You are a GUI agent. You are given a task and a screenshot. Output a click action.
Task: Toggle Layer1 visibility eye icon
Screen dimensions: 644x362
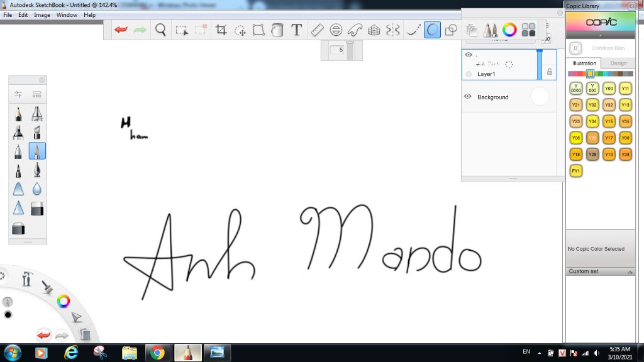[469, 55]
